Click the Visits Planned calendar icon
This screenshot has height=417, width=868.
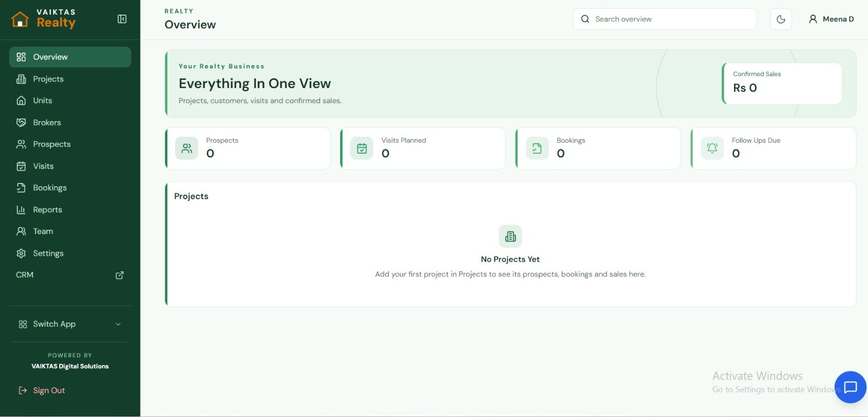pos(362,148)
